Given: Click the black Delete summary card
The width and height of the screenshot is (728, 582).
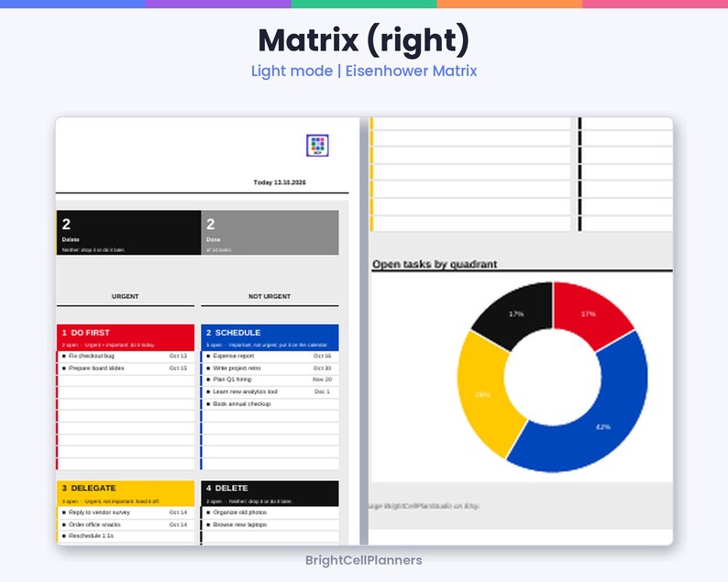Looking at the screenshot, I should coord(128,233).
